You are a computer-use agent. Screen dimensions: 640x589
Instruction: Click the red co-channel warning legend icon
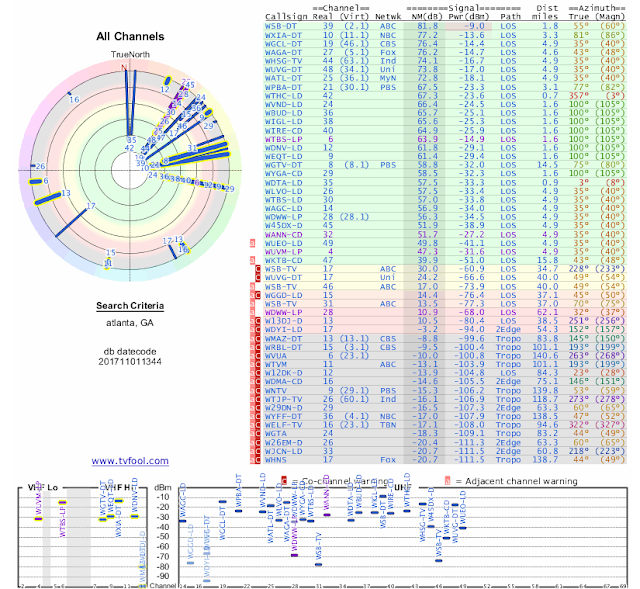pos(284,481)
